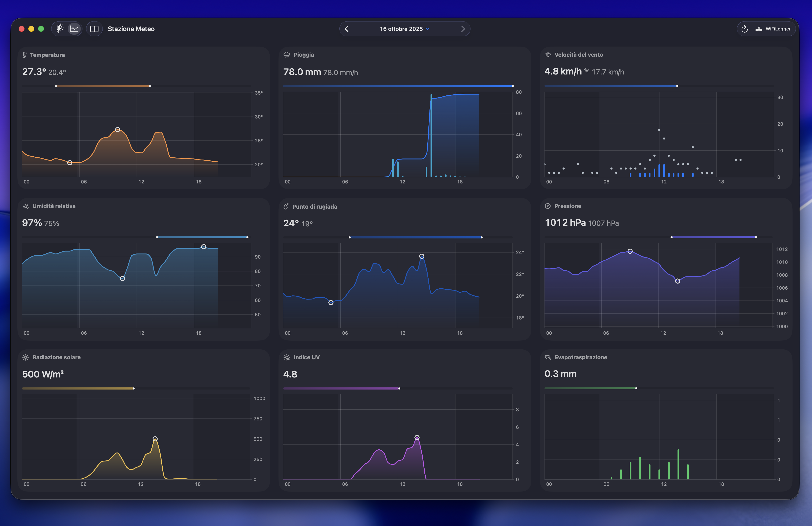Click the Evapotraspirazione leaf icon
The width and height of the screenshot is (812, 526).
pyautogui.click(x=548, y=357)
